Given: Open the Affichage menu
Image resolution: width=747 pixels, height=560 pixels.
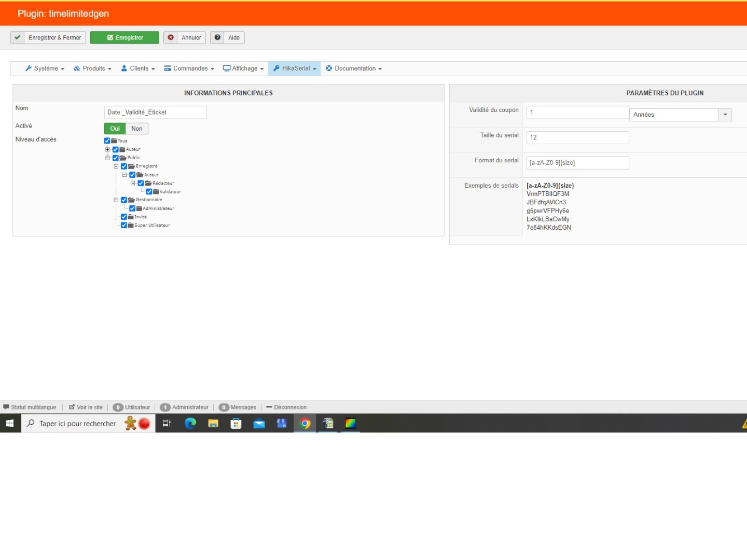Looking at the screenshot, I should pos(243,68).
